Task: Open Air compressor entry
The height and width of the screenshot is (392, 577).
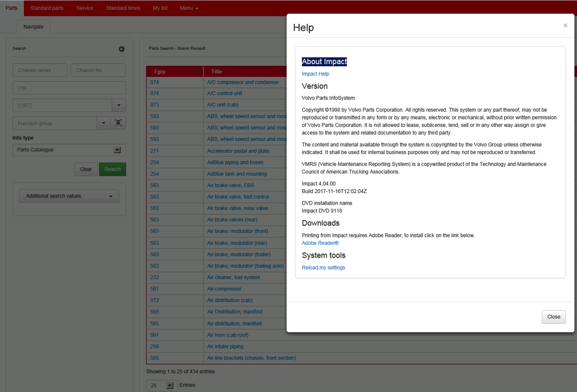Action: 224,289
